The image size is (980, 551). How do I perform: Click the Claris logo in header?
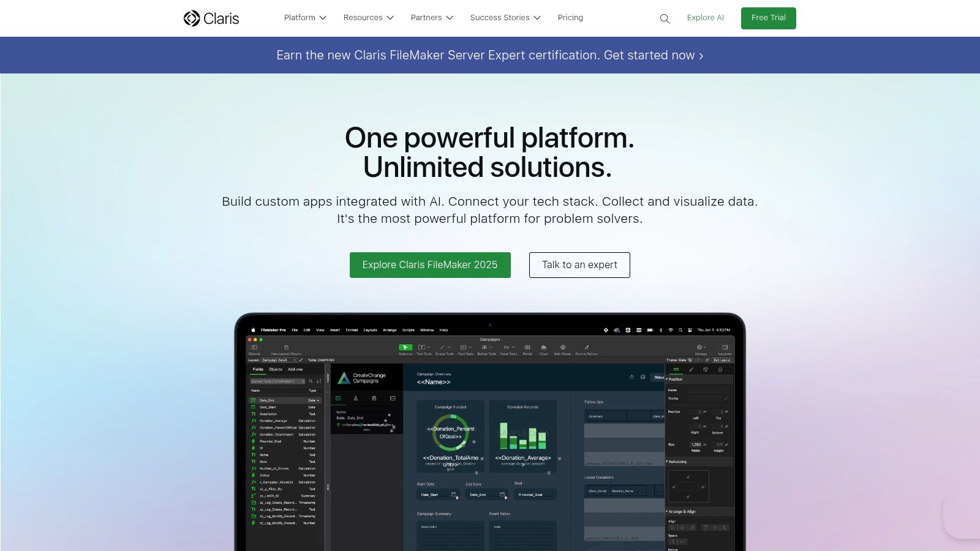coord(211,18)
